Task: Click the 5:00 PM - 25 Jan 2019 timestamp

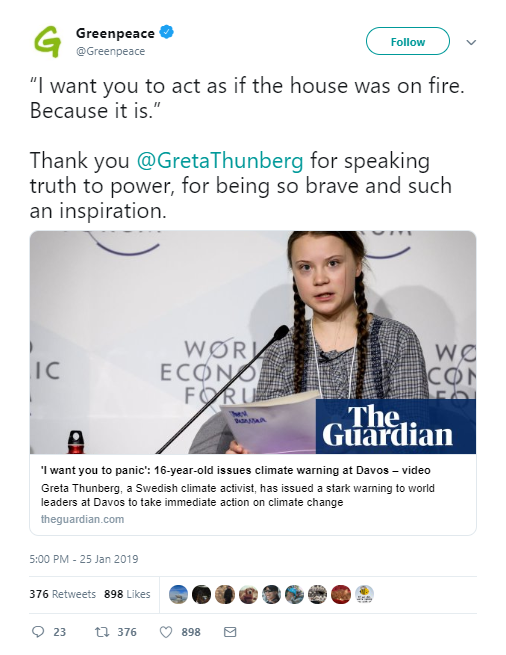Action: [84, 559]
